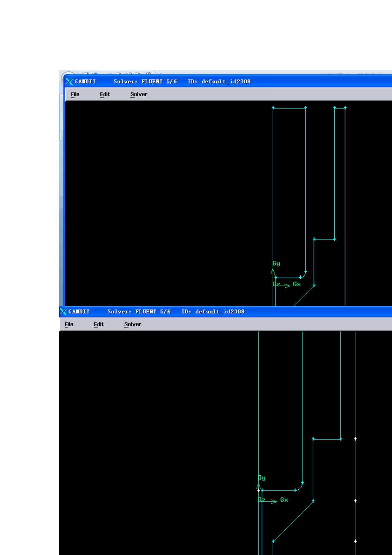This screenshot has width=392, height=555.
Task: Select vertex at top of fillet arc in lower viewport
Action: click(302, 483)
